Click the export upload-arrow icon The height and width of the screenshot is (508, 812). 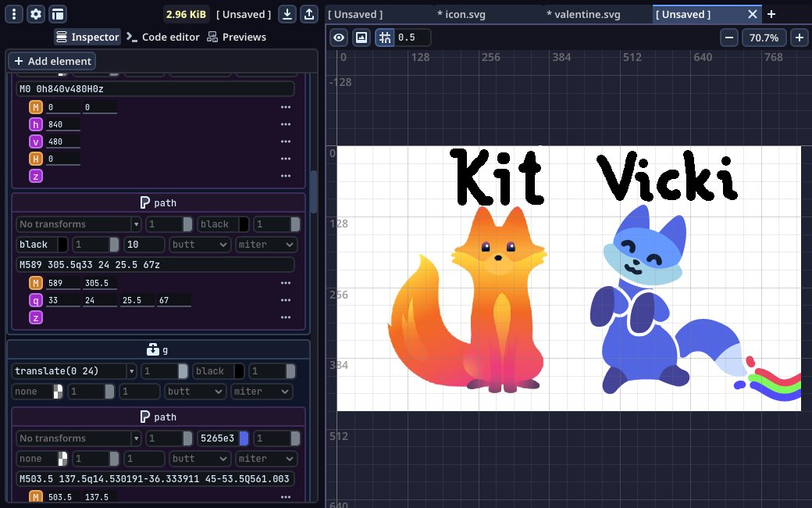pyautogui.click(x=309, y=14)
